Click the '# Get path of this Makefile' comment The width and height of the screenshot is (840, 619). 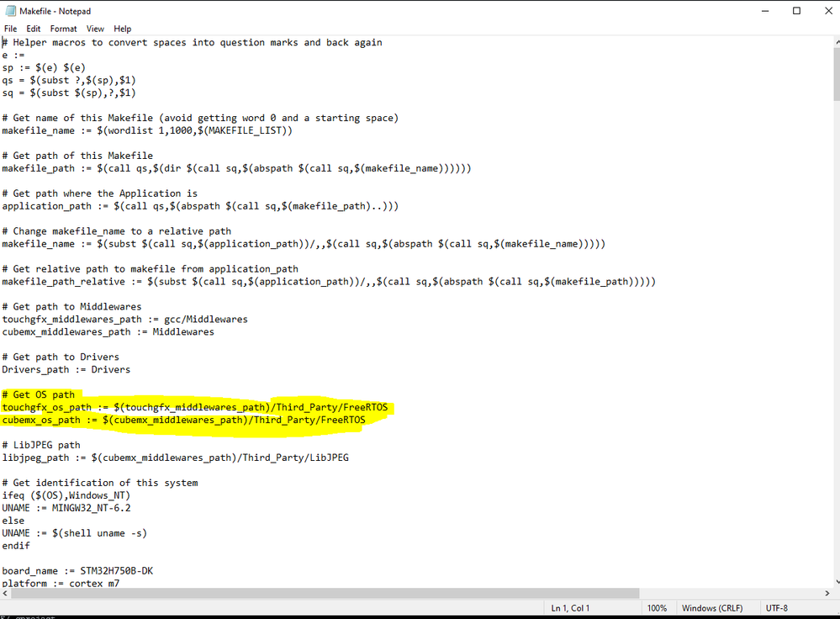(x=77, y=156)
